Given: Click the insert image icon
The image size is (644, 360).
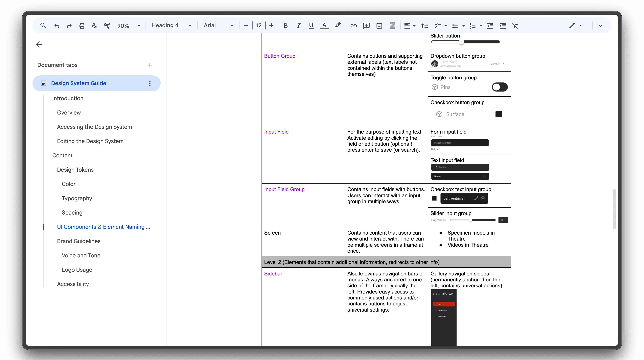Looking at the screenshot, I should coord(379,26).
